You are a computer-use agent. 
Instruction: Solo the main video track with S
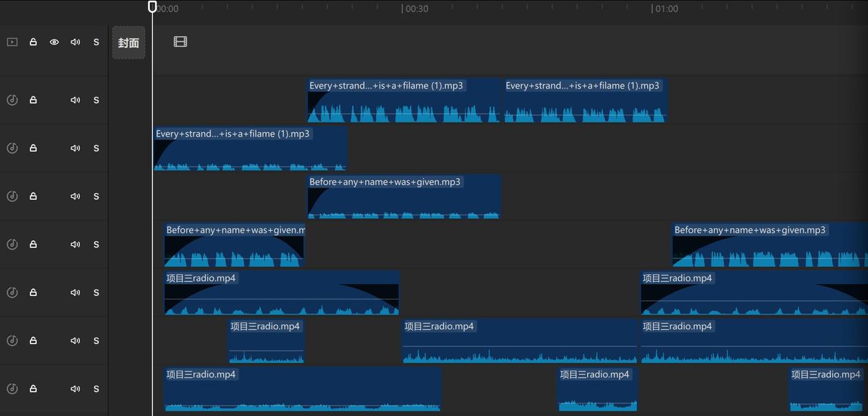[96, 42]
